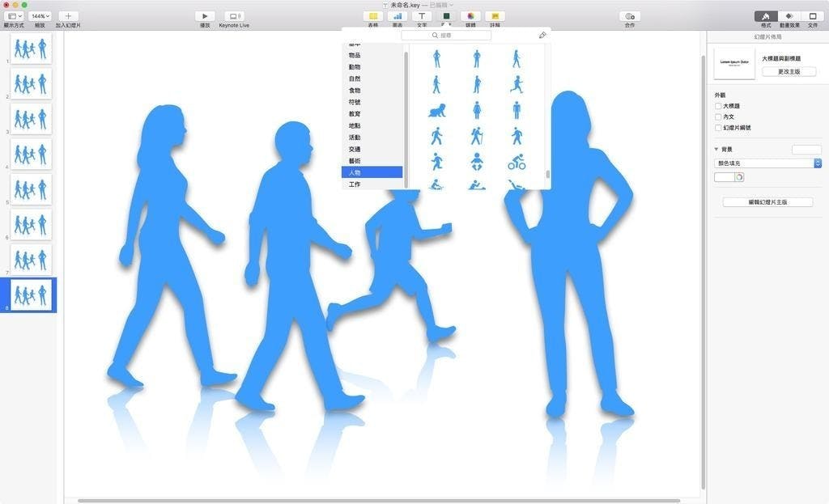
Task: Click the 編輯幻燈片主版 button
Action: pos(767,202)
